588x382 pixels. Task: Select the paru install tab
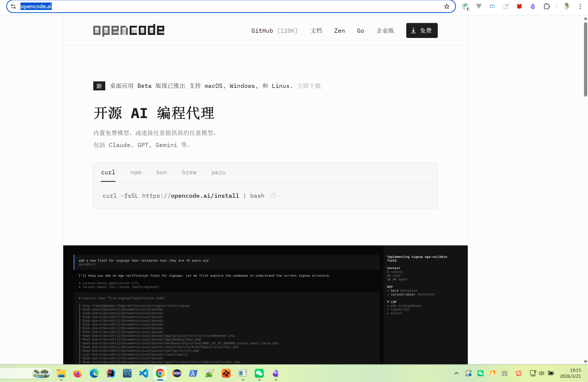(218, 172)
